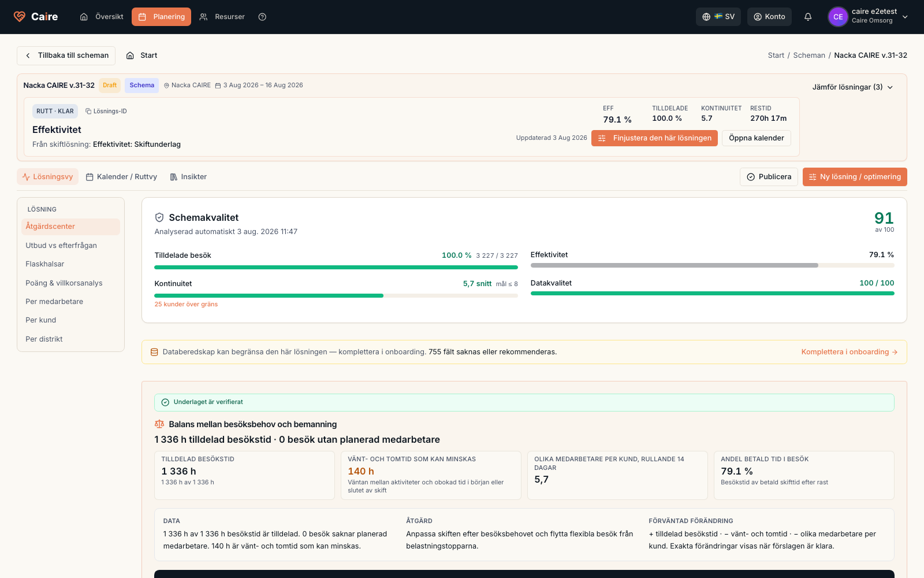Click the Vänt- och tomtid 140 h card

pyautogui.click(x=431, y=475)
